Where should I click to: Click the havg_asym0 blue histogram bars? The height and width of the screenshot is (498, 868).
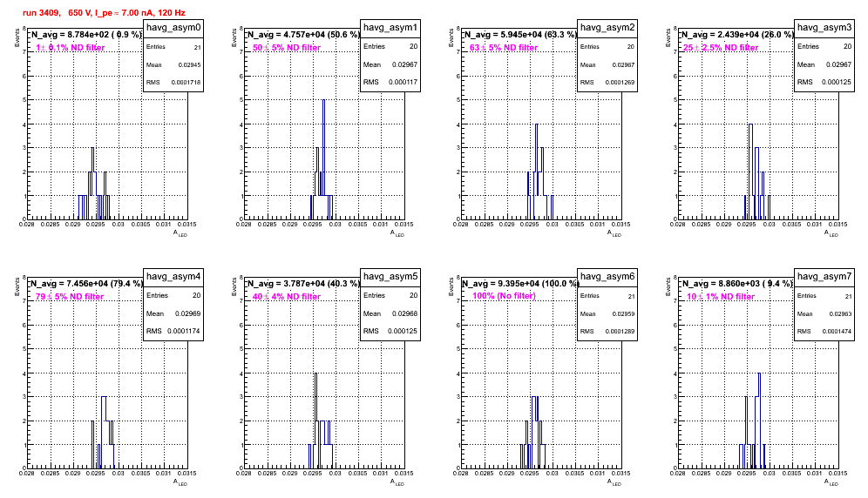(93, 184)
